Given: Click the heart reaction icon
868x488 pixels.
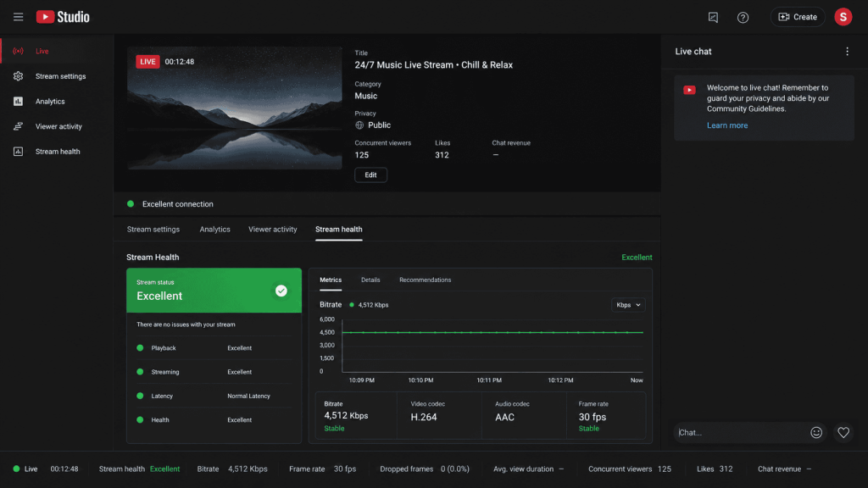Looking at the screenshot, I should (843, 433).
